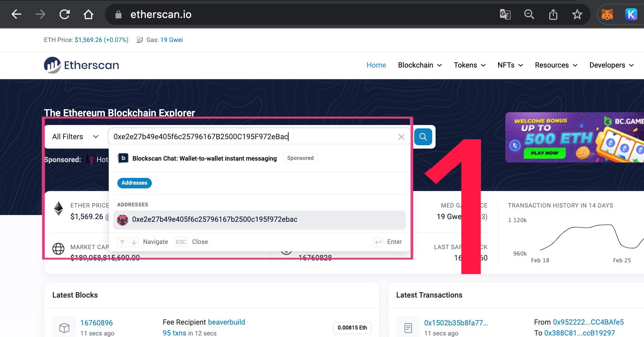Clear the search field with the X icon

[x=401, y=137]
